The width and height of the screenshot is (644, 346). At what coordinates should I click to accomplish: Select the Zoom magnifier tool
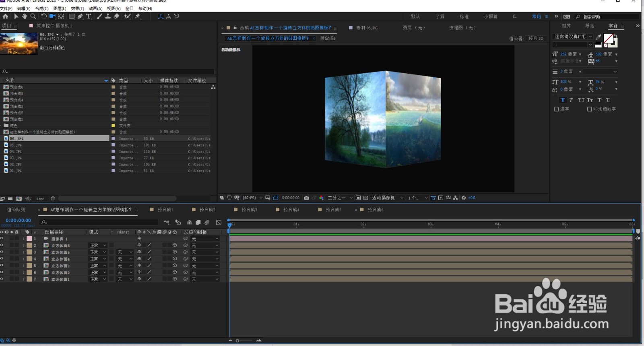(x=33, y=16)
